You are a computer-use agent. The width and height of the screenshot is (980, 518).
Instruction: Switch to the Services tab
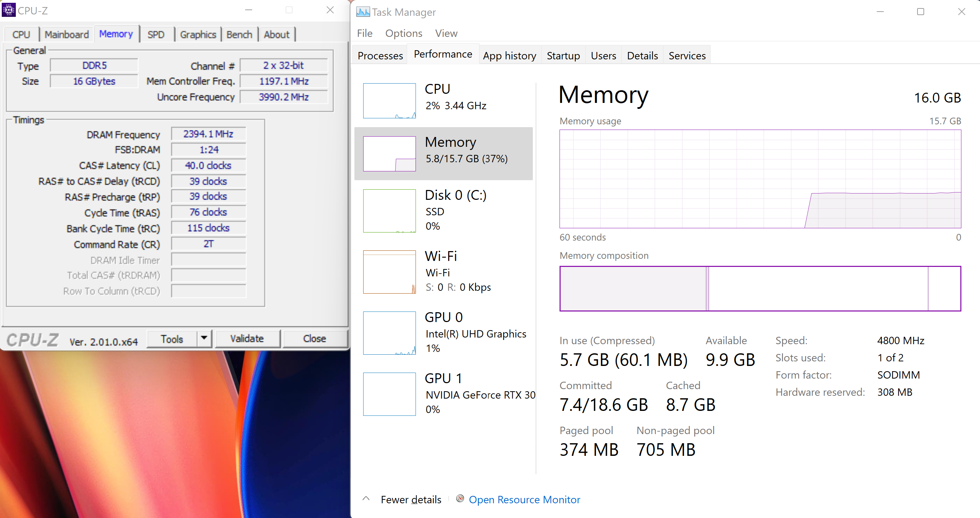click(687, 55)
